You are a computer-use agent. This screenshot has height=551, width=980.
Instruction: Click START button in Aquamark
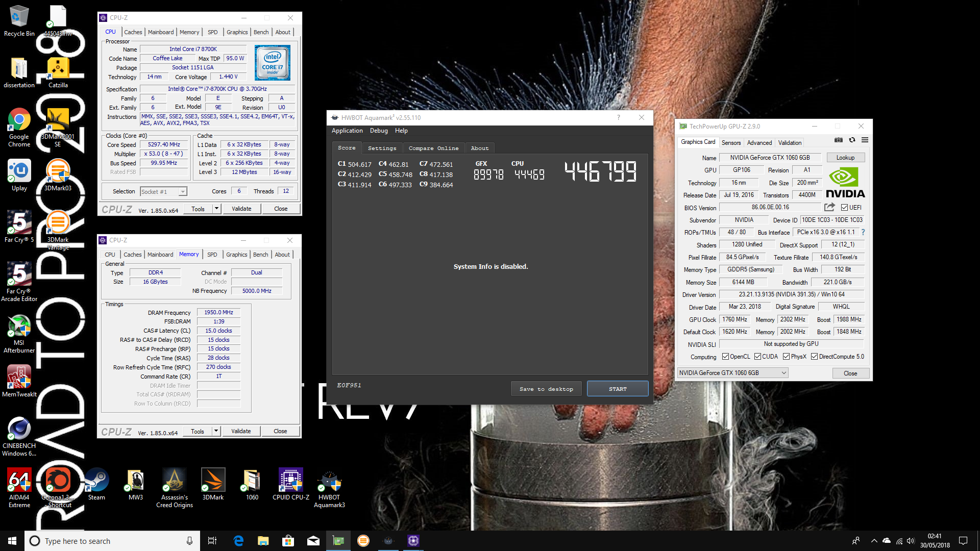coord(618,389)
